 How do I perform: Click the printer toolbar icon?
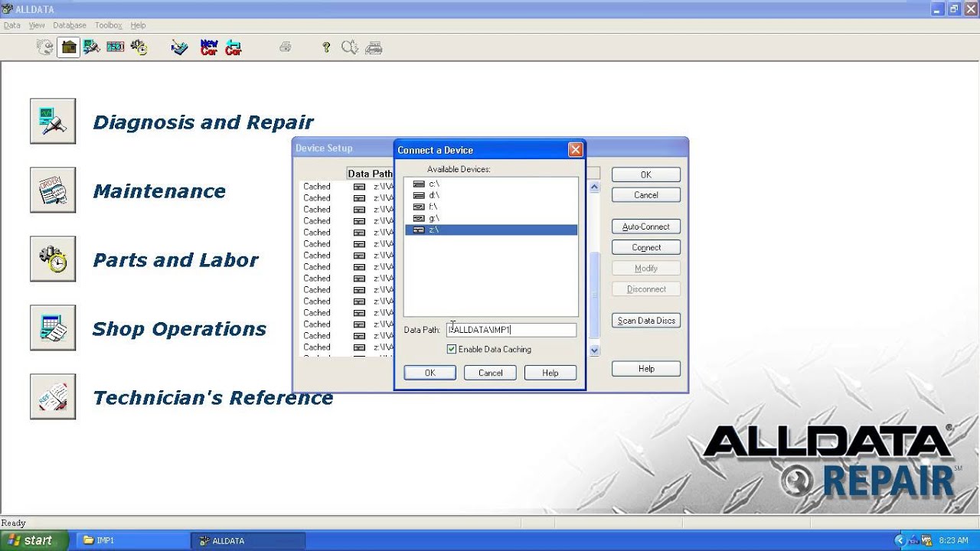click(x=286, y=47)
